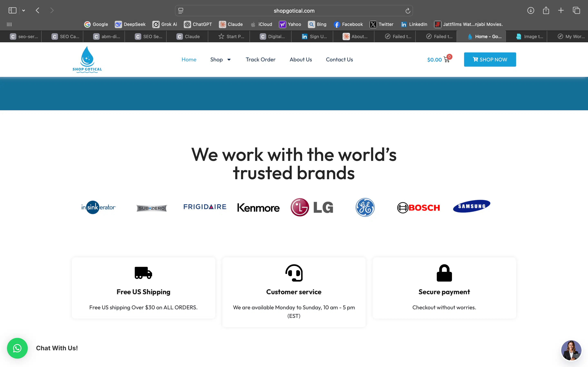Reload the shopgotical.com page
588x367 pixels.
[x=407, y=10]
